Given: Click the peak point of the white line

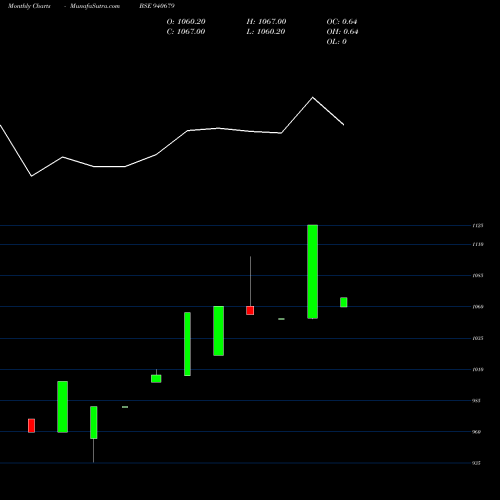Looking at the screenshot, I should [x=312, y=97].
